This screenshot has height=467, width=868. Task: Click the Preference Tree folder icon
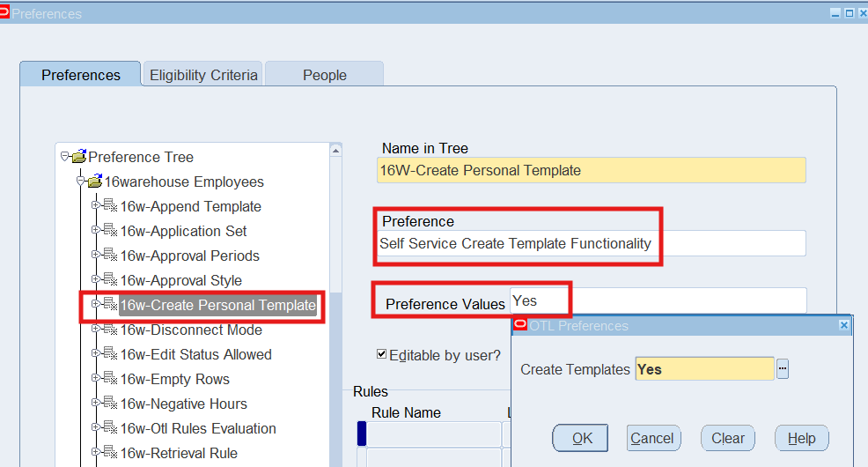pyautogui.click(x=78, y=157)
